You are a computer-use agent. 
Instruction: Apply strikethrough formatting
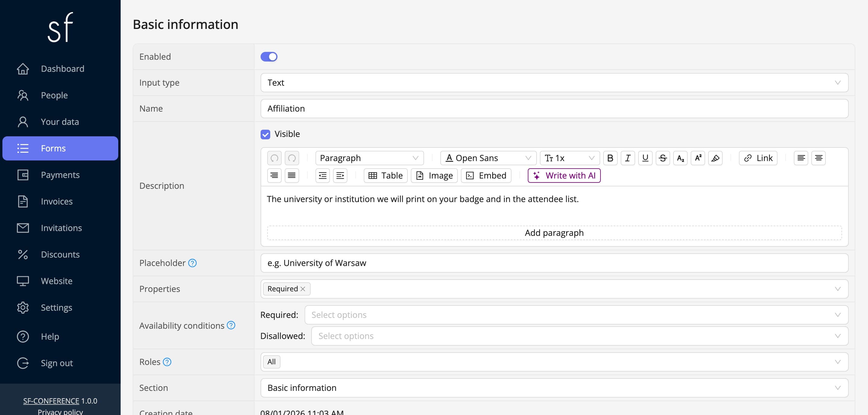[662, 158]
